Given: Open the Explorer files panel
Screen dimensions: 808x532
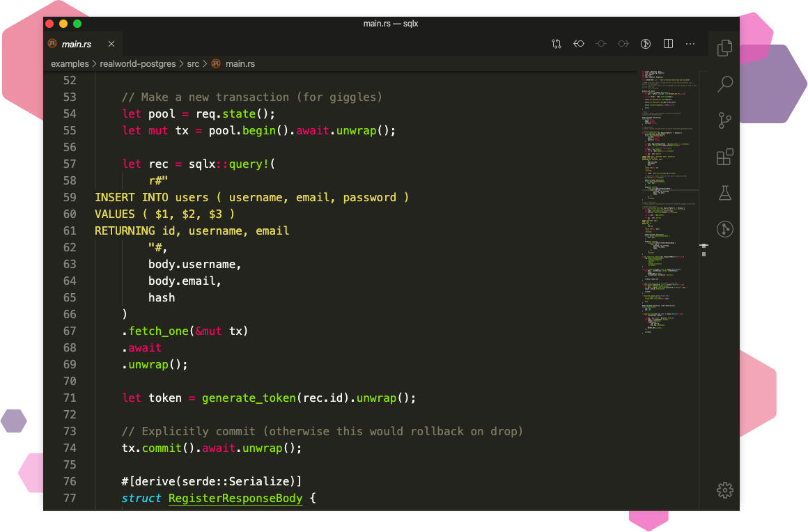Looking at the screenshot, I should pos(724,47).
